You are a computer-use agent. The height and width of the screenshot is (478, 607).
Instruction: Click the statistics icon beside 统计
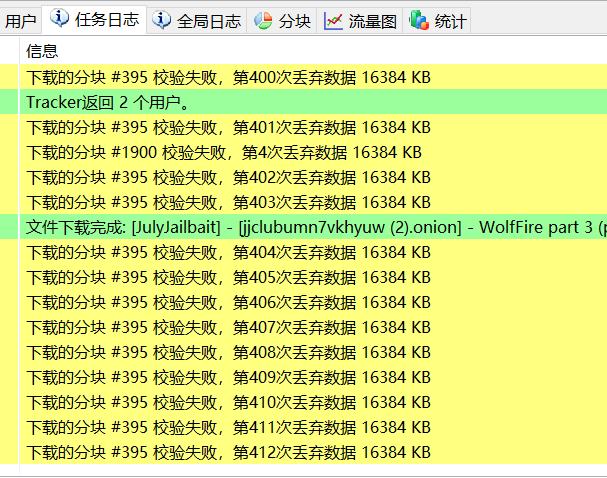(420, 20)
